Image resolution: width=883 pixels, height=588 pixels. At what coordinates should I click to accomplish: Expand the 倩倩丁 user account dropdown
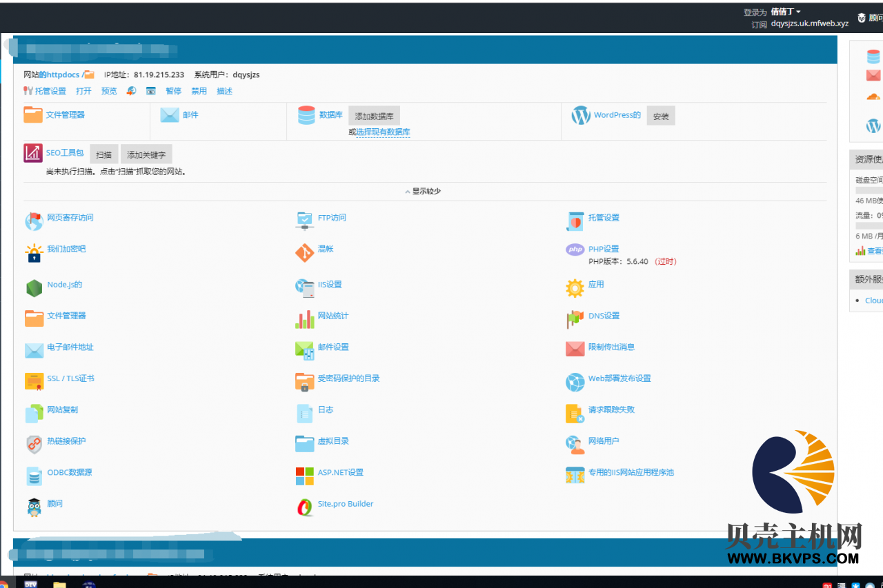785,12
